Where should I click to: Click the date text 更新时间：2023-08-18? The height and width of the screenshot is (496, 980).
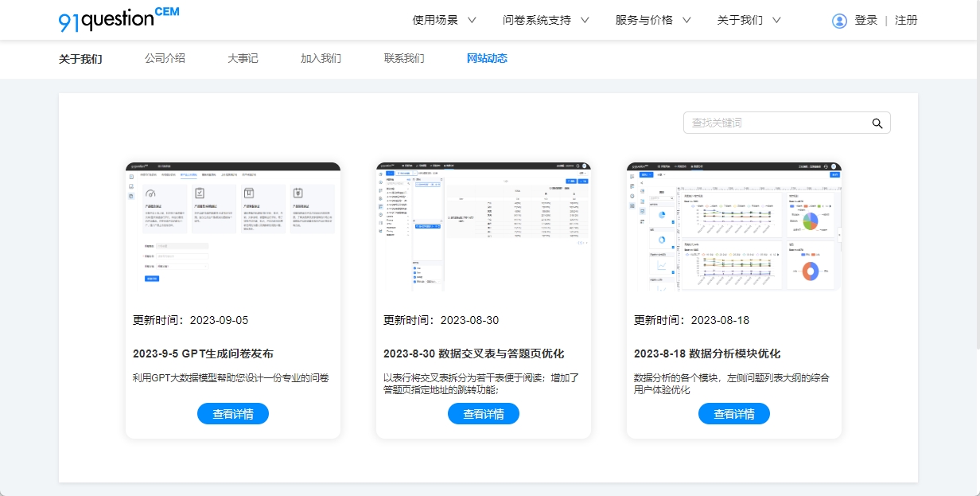pyautogui.click(x=691, y=320)
